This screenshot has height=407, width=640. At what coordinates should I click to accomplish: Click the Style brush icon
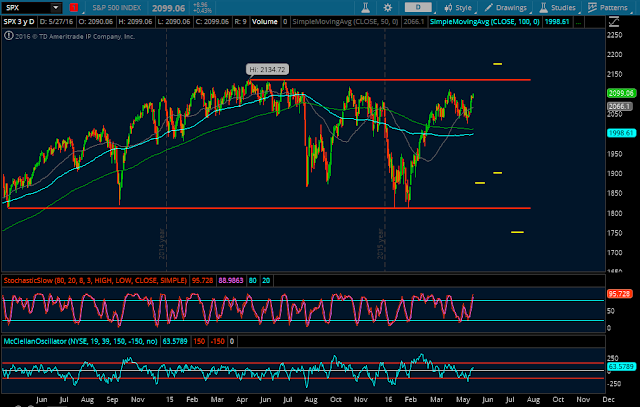point(448,7)
